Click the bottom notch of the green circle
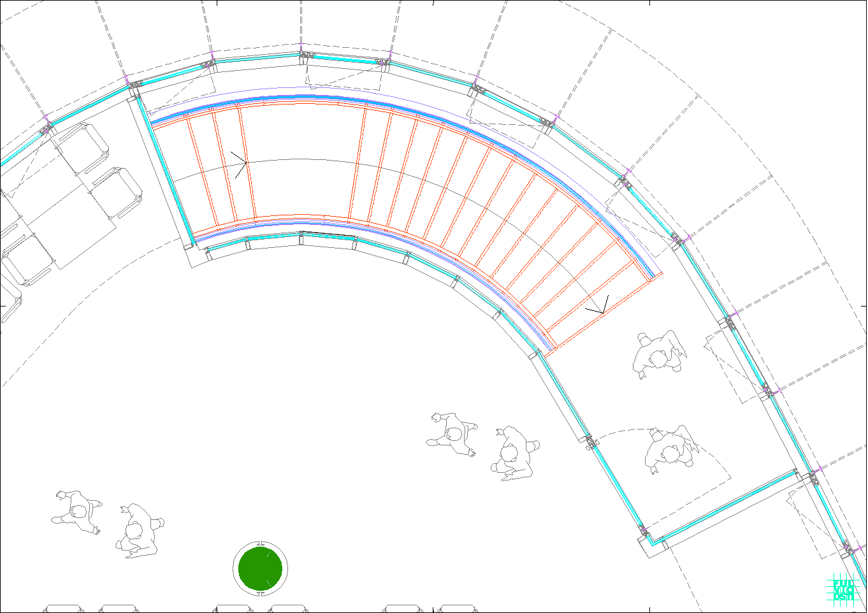This screenshot has width=868, height=613. (x=260, y=593)
